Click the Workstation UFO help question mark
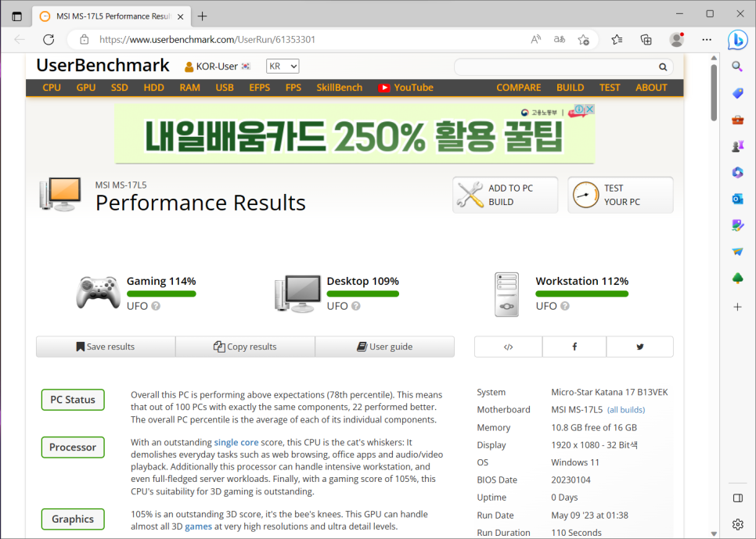The height and width of the screenshot is (539, 756). 565,306
